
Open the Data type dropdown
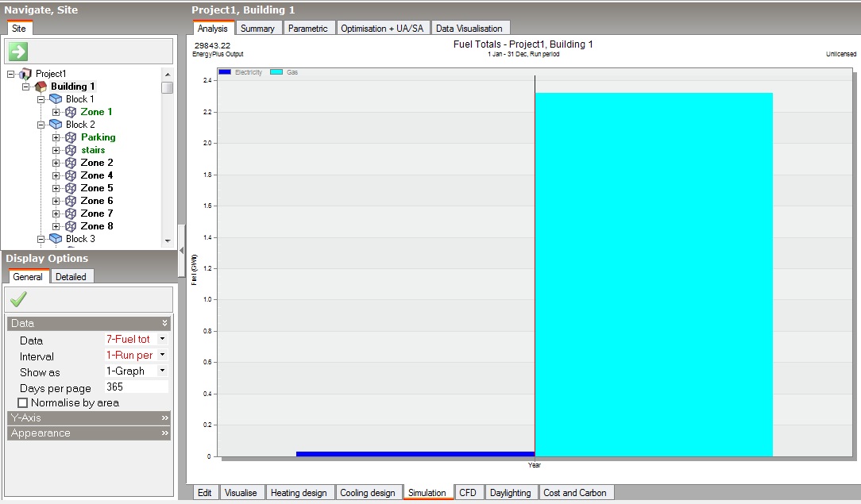(163, 339)
